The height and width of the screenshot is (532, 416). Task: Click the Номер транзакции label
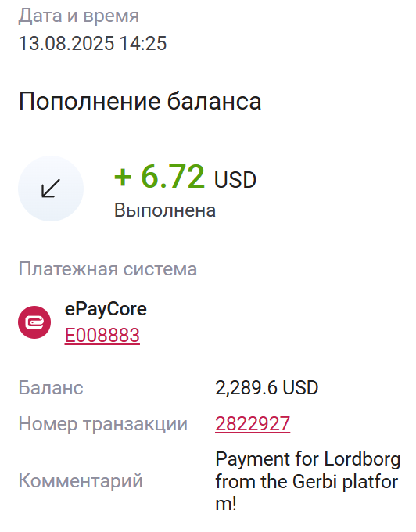103,424
